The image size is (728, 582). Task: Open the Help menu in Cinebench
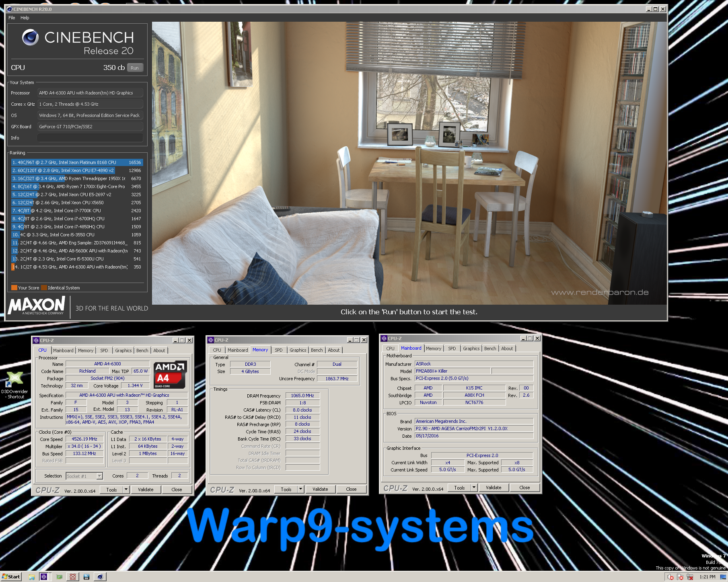tap(25, 18)
